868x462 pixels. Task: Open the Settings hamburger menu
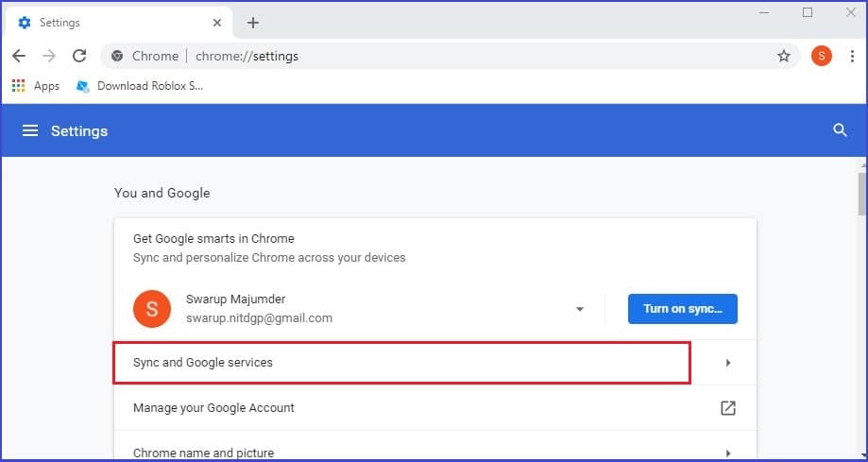click(x=30, y=130)
